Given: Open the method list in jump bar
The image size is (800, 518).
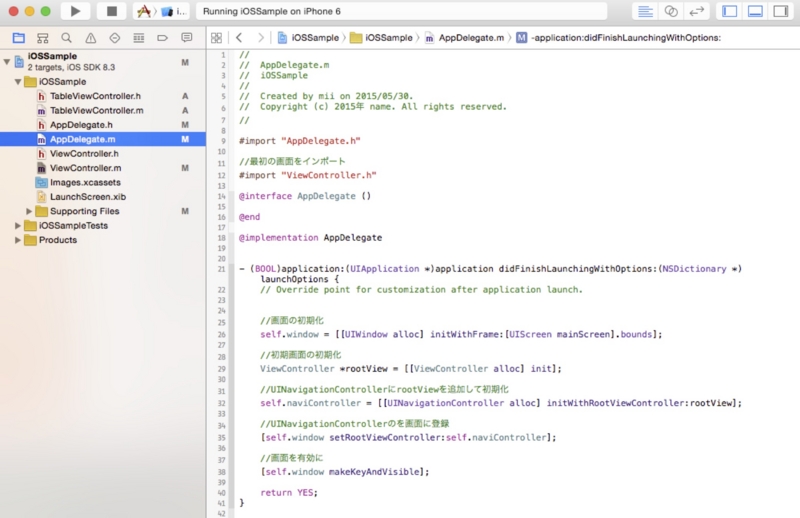Looking at the screenshot, I should click(618, 38).
